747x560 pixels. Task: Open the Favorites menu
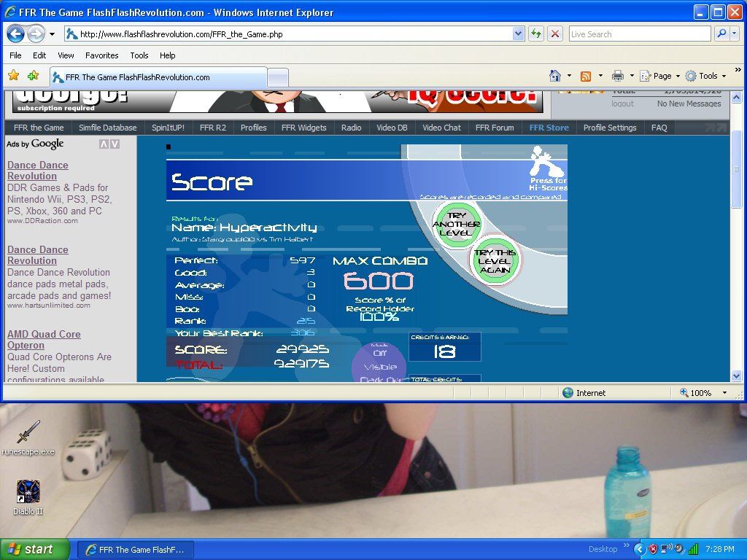tap(101, 55)
